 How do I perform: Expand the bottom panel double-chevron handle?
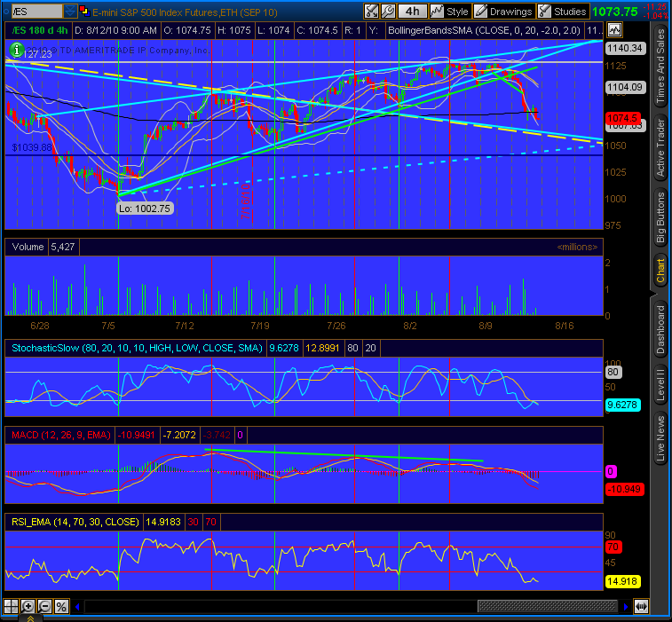click(x=30, y=618)
